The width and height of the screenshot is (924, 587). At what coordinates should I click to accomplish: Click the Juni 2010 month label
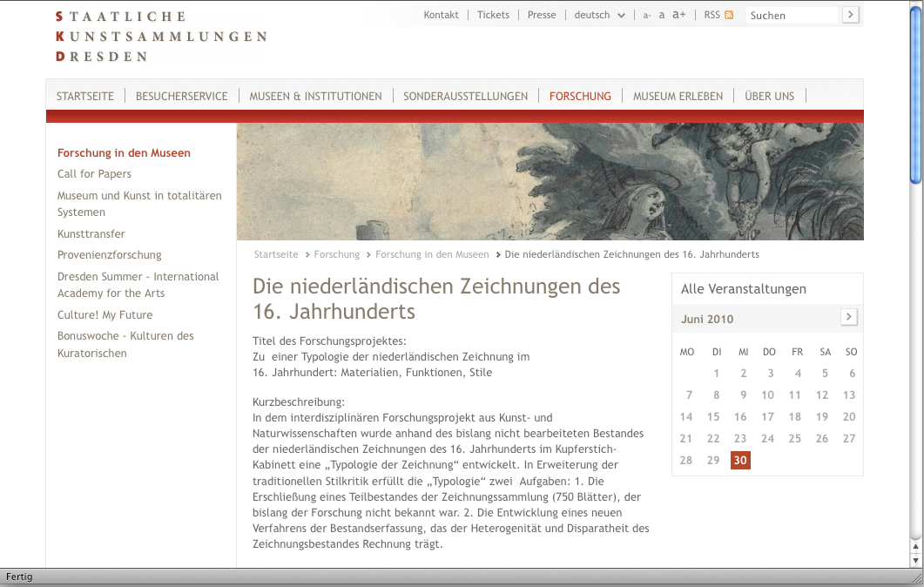click(707, 319)
